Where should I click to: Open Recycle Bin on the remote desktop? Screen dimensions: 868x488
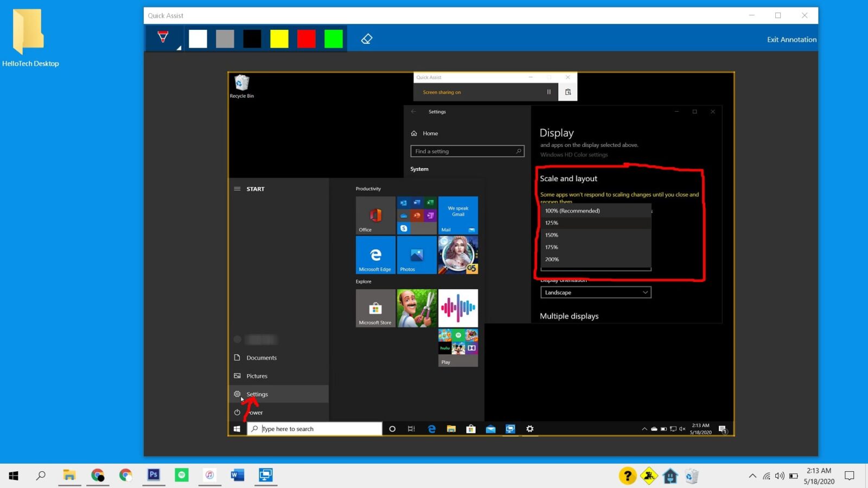pos(241,84)
